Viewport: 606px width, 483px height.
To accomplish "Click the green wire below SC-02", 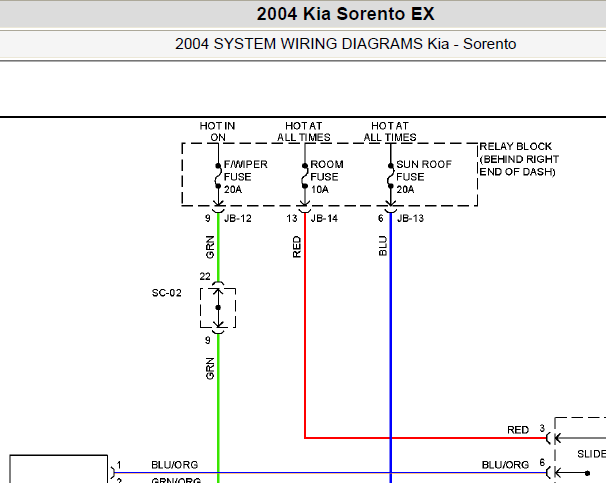I will point(218,406).
